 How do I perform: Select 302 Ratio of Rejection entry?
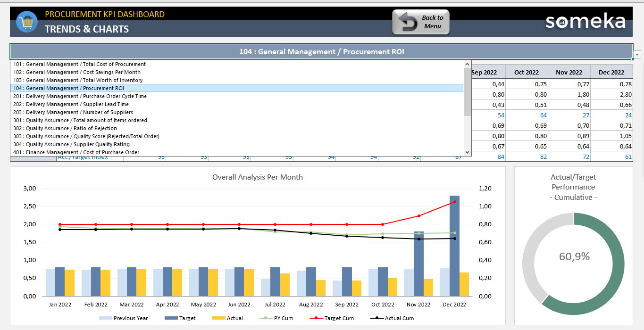(71, 128)
